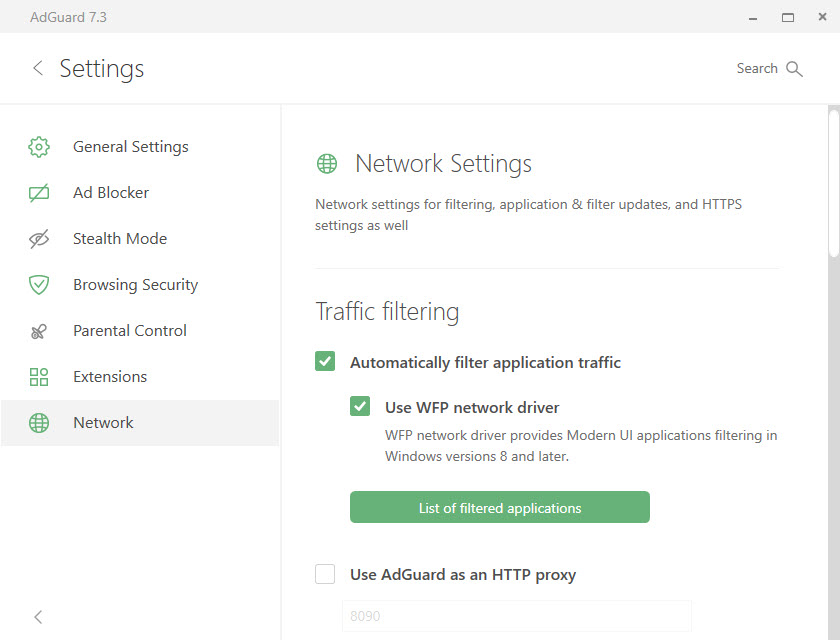This screenshot has width=840, height=640.
Task: Minimize the AdGuard window
Action: pyautogui.click(x=753, y=18)
